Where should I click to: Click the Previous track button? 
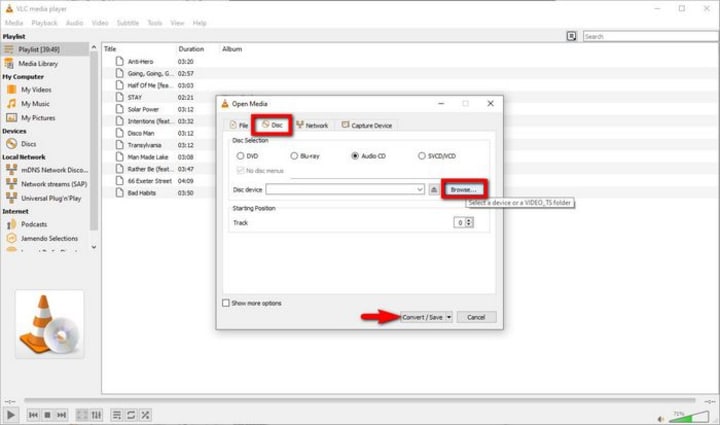pyautogui.click(x=33, y=415)
